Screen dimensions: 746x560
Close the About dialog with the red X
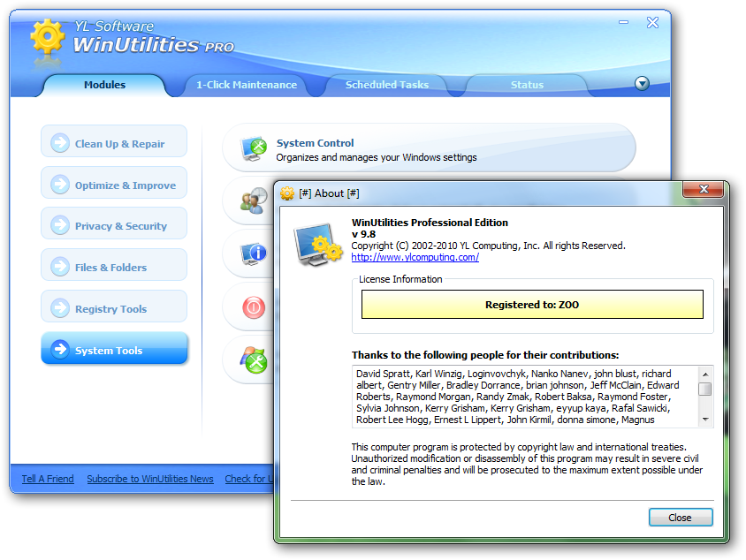[x=704, y=189]
